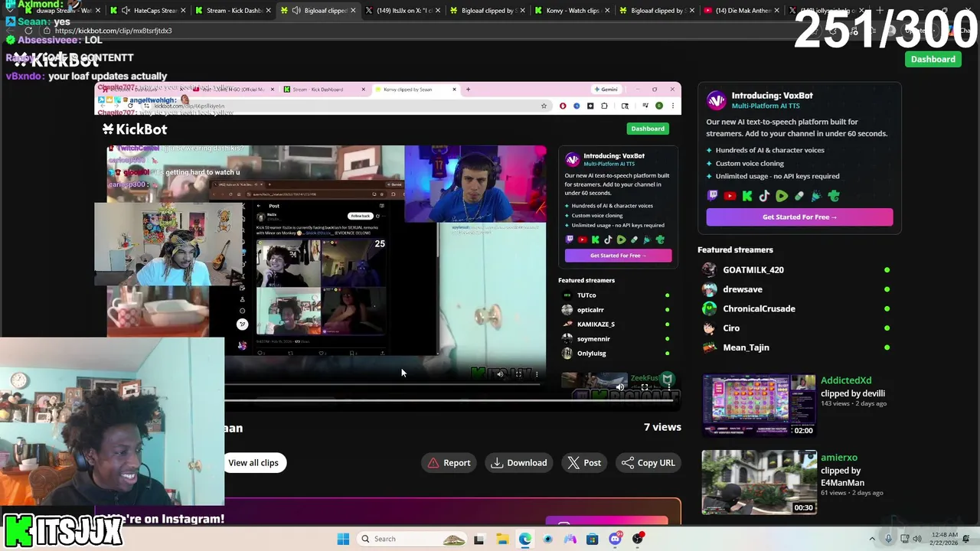The image size is (980, 551).
Task: Click the ChronicalCrusade name in Featured streamers
Action: [x=759, y=308]
